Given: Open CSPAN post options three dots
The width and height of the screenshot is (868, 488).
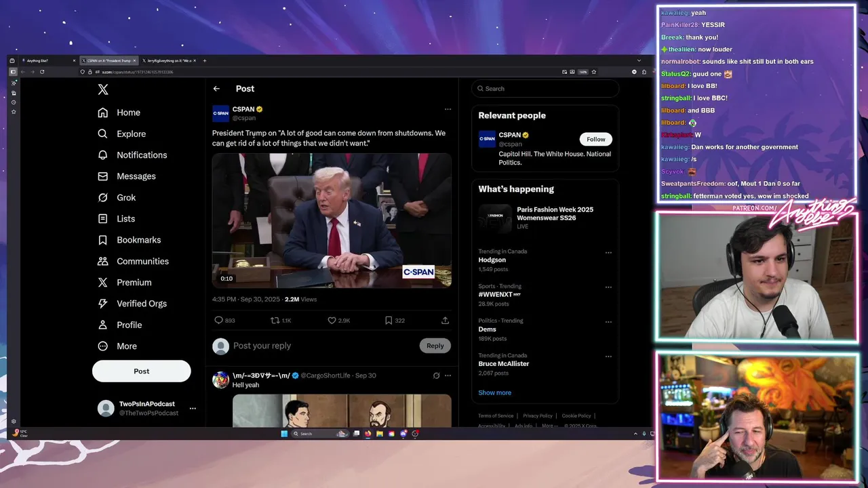Looking at the screenshot, I should point(448,109).
